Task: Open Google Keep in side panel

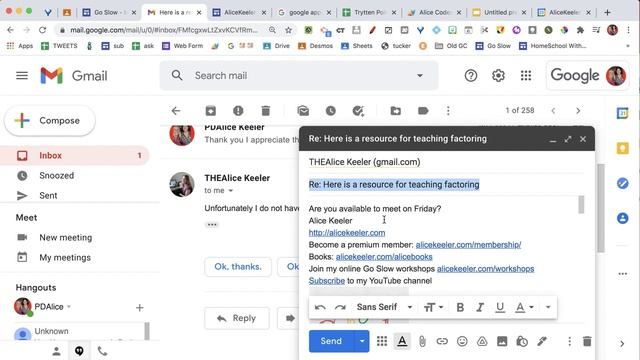Action: tap(622, 148)
